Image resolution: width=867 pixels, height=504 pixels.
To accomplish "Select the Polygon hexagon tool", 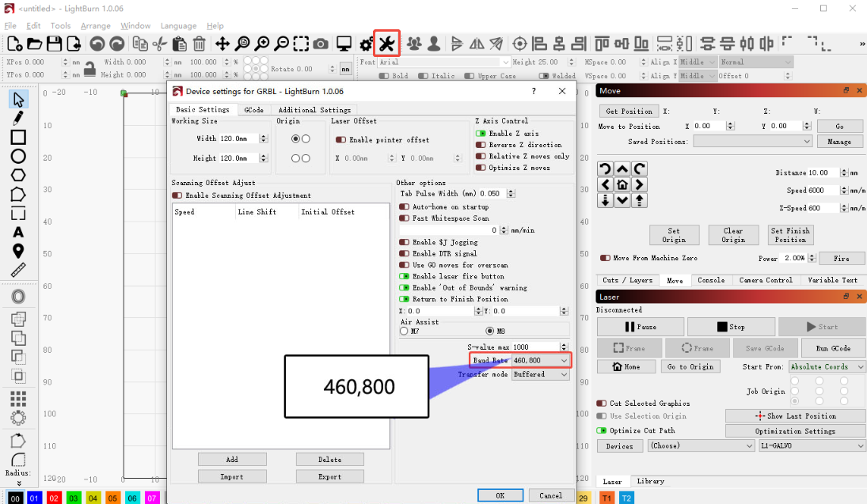I will coord(18,175).
